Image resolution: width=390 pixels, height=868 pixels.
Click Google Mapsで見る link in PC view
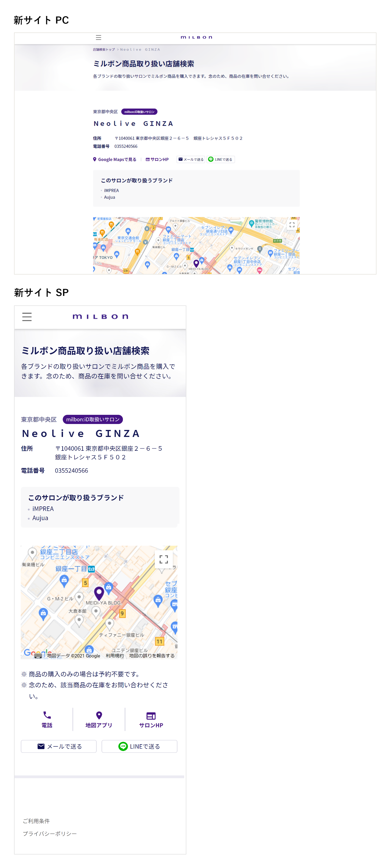(115, 159)
